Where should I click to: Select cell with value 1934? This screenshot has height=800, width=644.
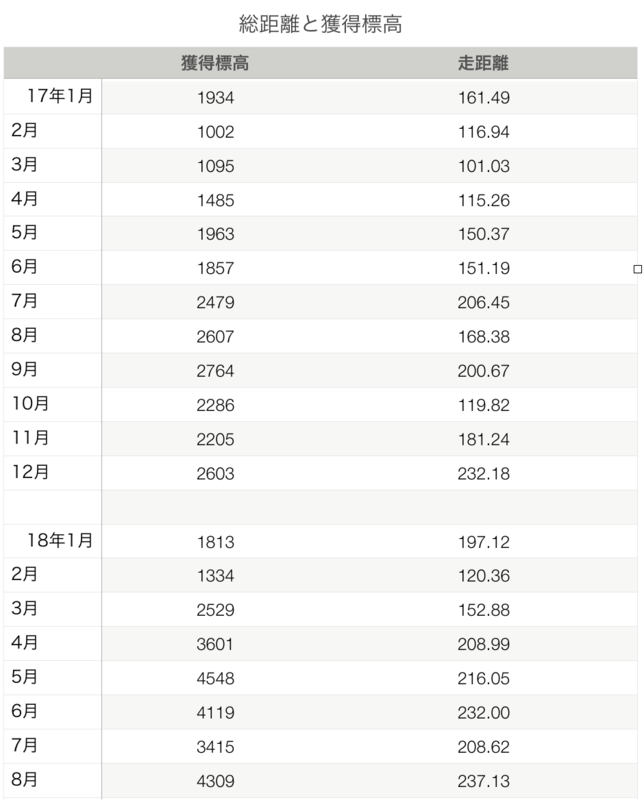pos(215,97)
